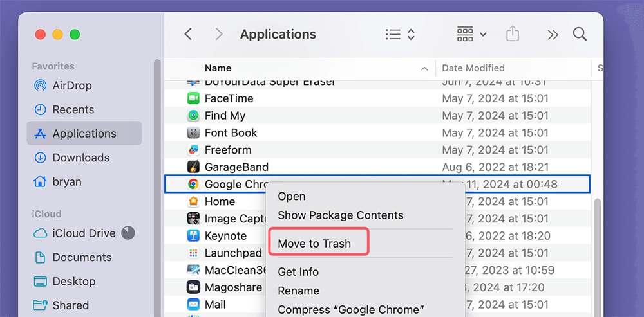Click the Applications window title
Image resolution: width=644 pixels, height=317 pixels.
[x=278, y=34]
